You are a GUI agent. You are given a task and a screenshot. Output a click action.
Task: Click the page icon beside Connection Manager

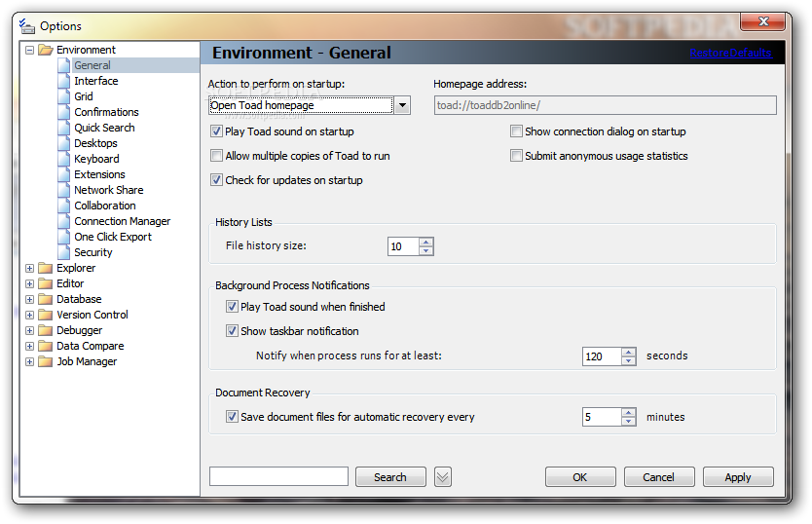click(63, 221)
